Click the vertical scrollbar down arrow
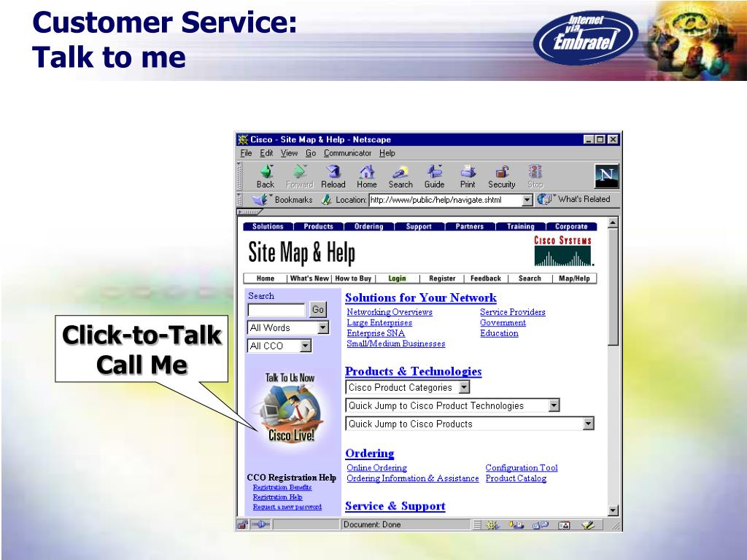 tap(613, 510)
